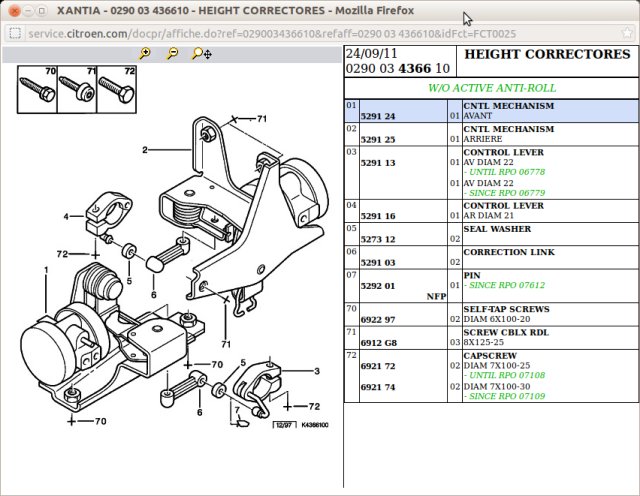Click the zoom out magnifier icon

[173, 53]
